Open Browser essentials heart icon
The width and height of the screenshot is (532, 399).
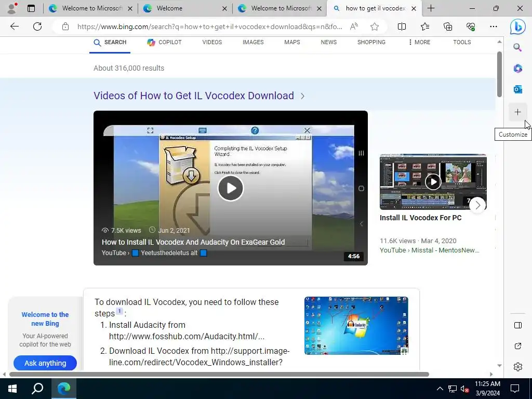coord(471,26)
